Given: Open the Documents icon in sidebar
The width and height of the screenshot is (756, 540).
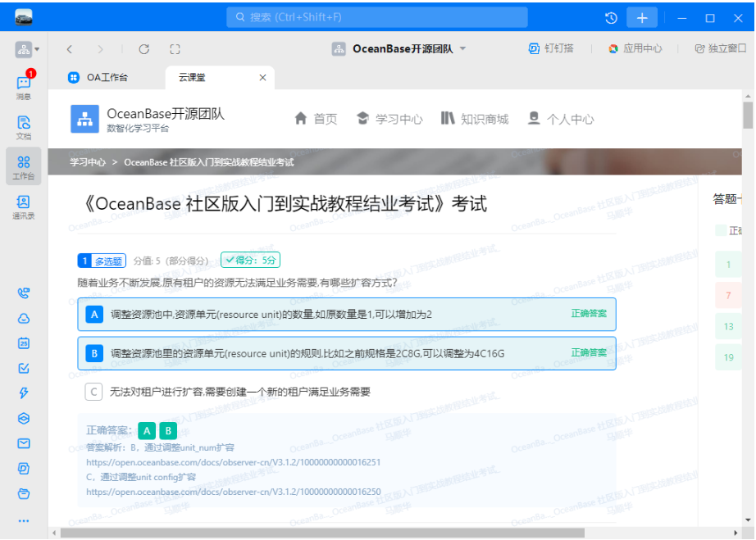Looking at the screenshot, I should [x=24, y=127].
